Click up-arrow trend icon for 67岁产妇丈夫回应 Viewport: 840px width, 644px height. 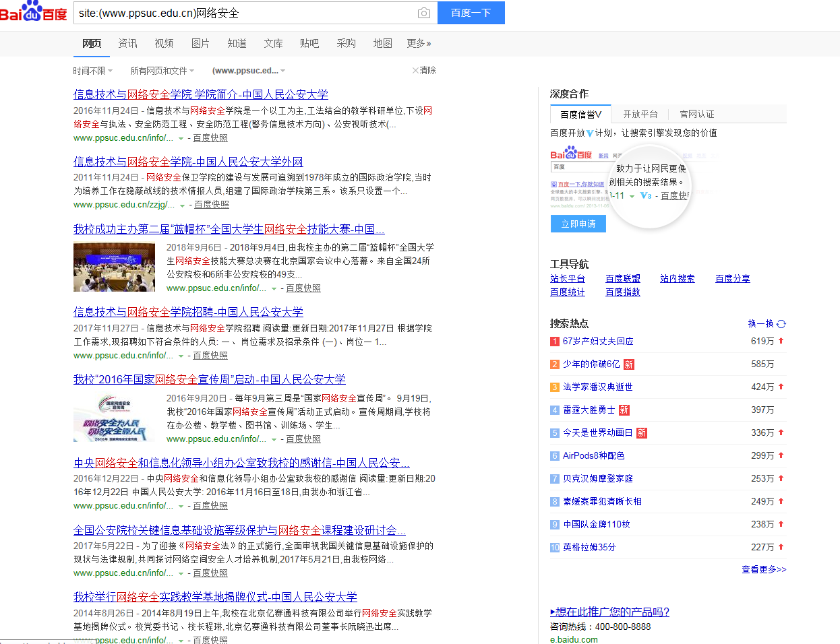click(781, 341)
